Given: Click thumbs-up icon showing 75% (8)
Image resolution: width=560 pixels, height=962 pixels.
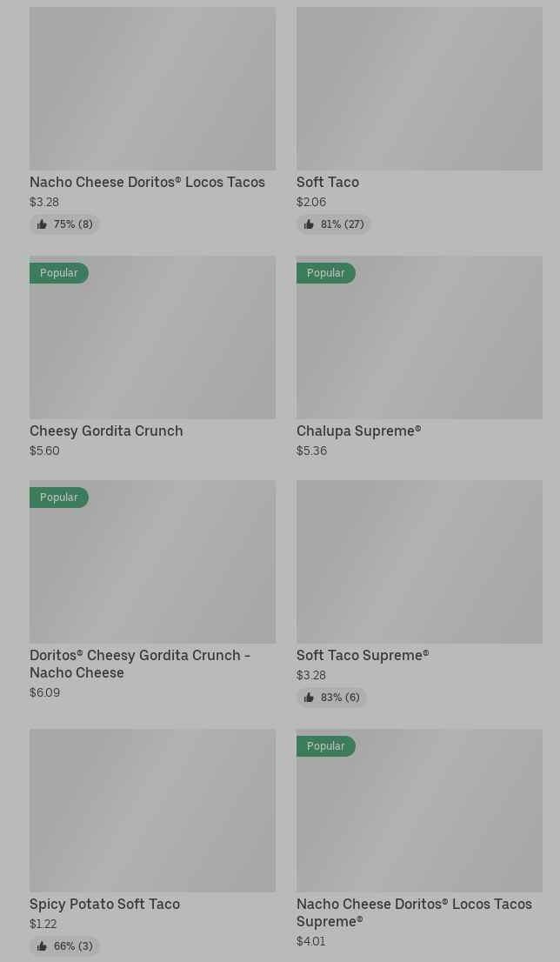Looking at the screenshot, I should tap(42, 224).
